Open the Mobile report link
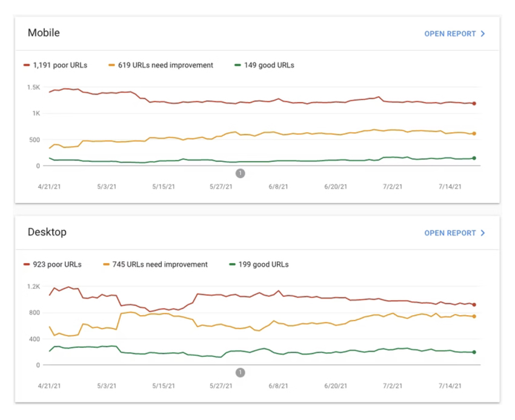 coord(450,34)
